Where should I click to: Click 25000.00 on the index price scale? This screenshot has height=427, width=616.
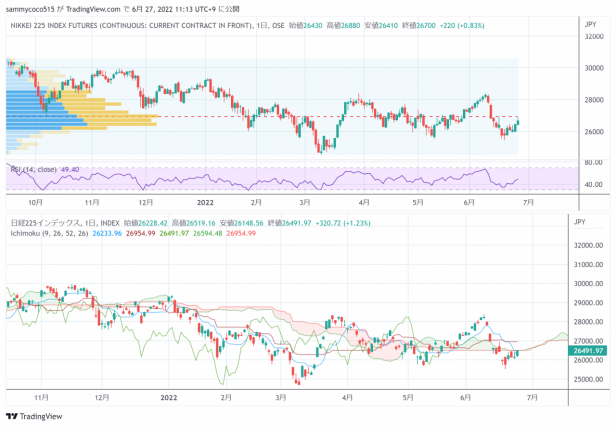[x=588, y=379]
